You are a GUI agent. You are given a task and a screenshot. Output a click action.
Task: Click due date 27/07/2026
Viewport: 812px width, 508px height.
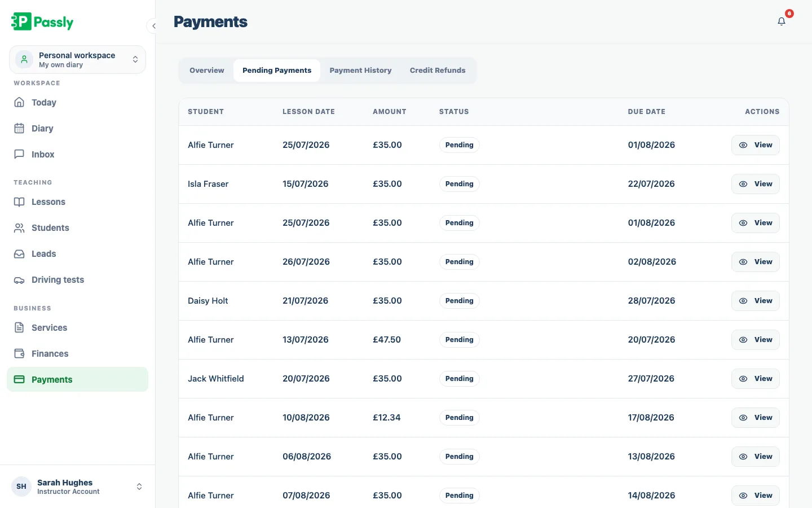click(x=651, y=379)
